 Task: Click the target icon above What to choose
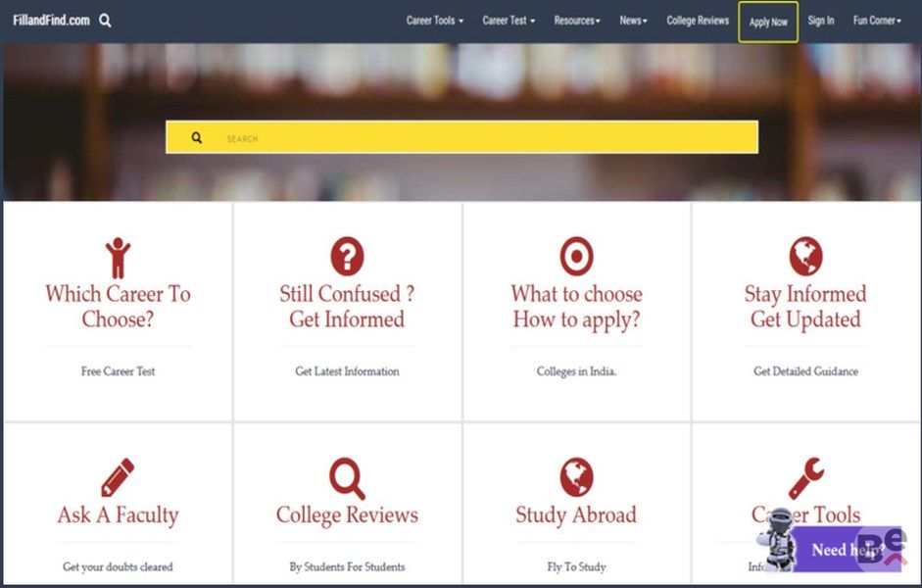coord(576,257)
